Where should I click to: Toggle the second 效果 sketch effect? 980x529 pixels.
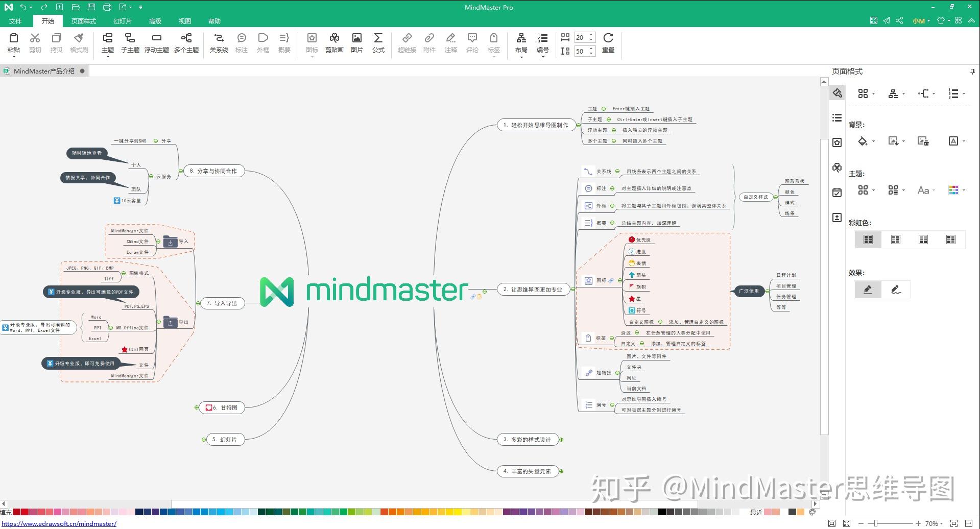coord(896,290)
